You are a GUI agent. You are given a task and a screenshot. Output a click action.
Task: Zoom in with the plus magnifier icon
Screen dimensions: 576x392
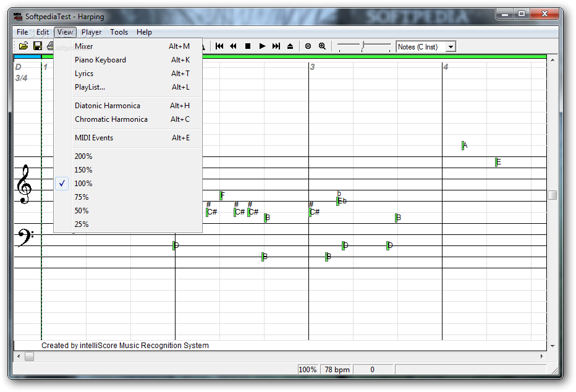click(322, 46)
